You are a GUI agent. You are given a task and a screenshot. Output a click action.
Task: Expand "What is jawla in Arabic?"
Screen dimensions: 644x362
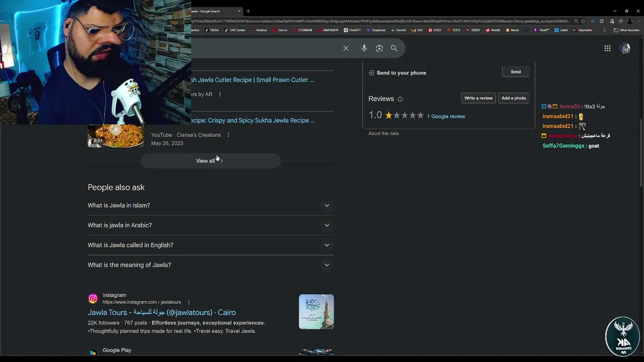(x=210, y=225)
